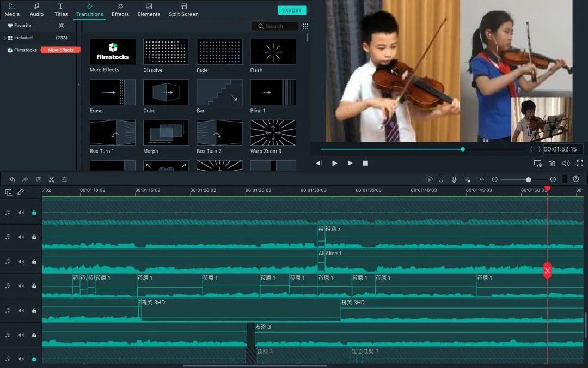Click the 00:01:52:15 timecode
Viewport: 588px width, 368px height.
560,149
